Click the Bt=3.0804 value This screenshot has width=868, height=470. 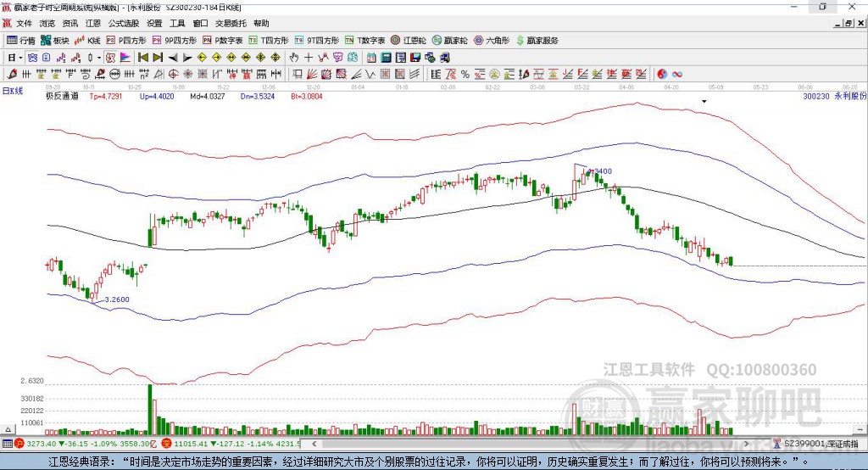pos(307,96)
